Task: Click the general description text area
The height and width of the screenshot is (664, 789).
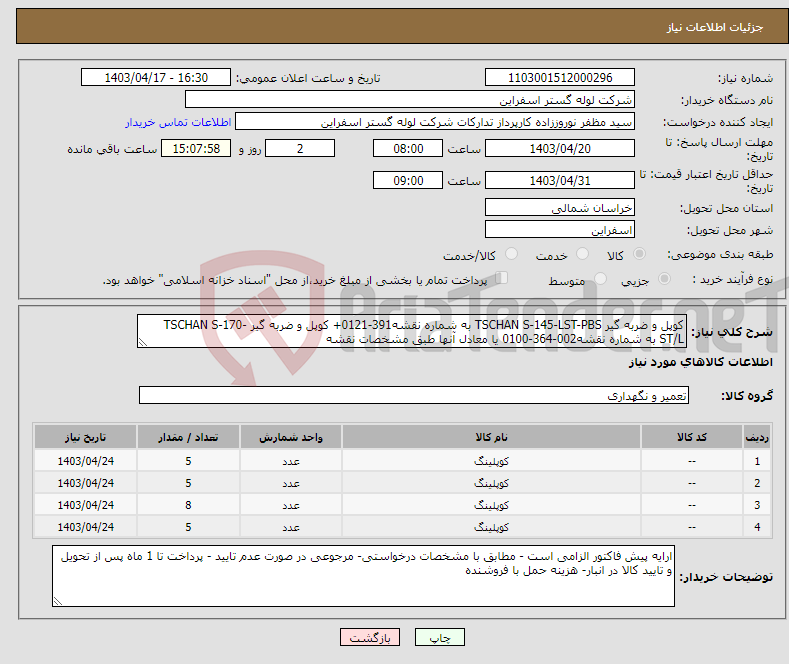Action: (412, 331)
